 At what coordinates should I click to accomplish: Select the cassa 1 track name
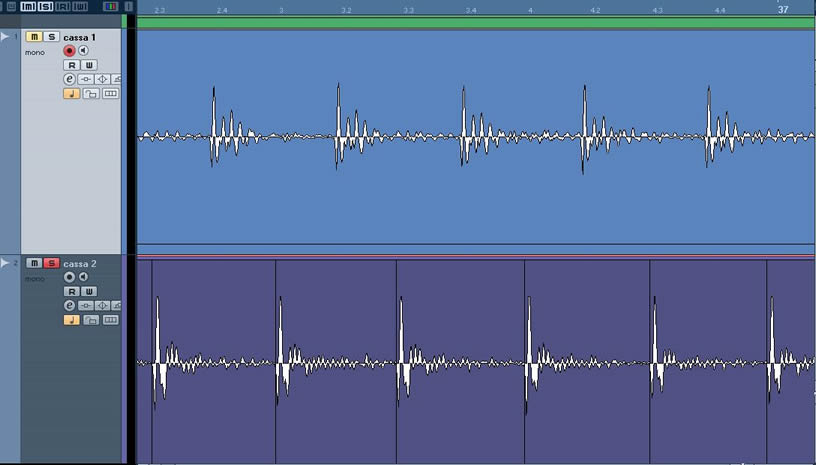click(x=79, y=37)
